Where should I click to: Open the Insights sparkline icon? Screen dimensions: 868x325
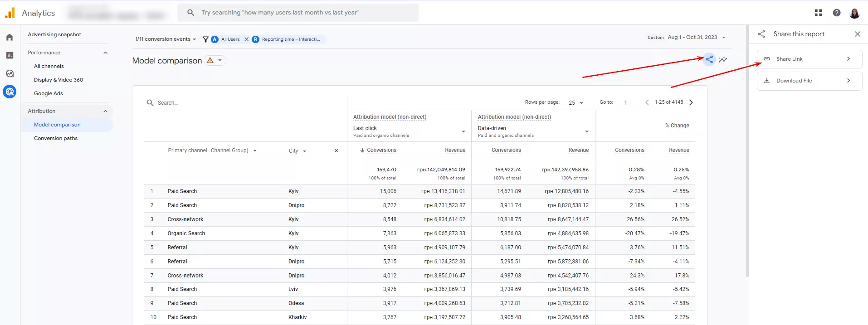[723, 59]
